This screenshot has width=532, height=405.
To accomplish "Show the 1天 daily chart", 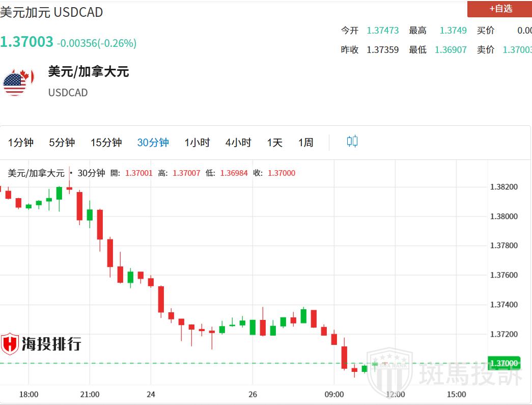I will [x=274, y=143].
